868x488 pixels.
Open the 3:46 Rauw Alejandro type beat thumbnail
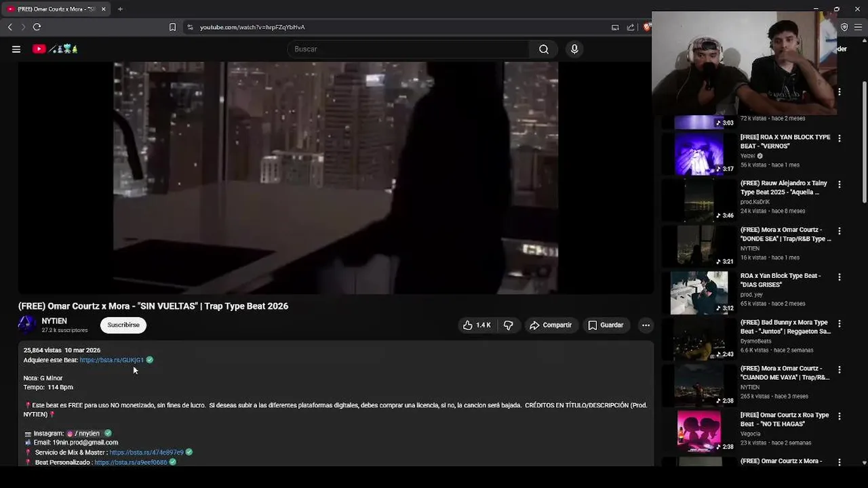coord(699,200)
